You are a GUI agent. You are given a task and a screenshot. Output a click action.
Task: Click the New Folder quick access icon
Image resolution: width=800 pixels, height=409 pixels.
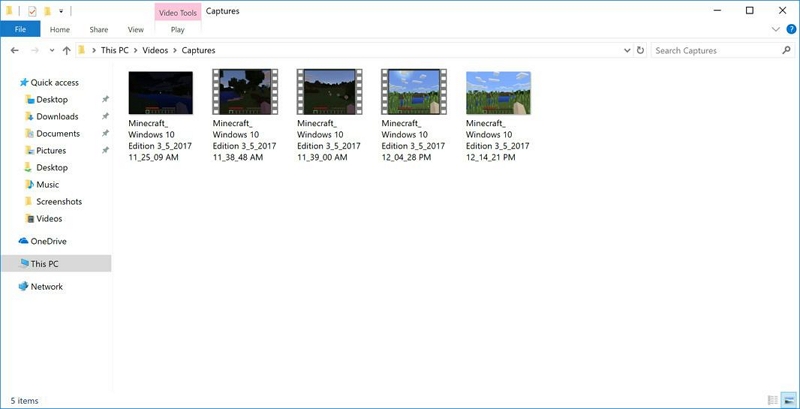(47, 11)
